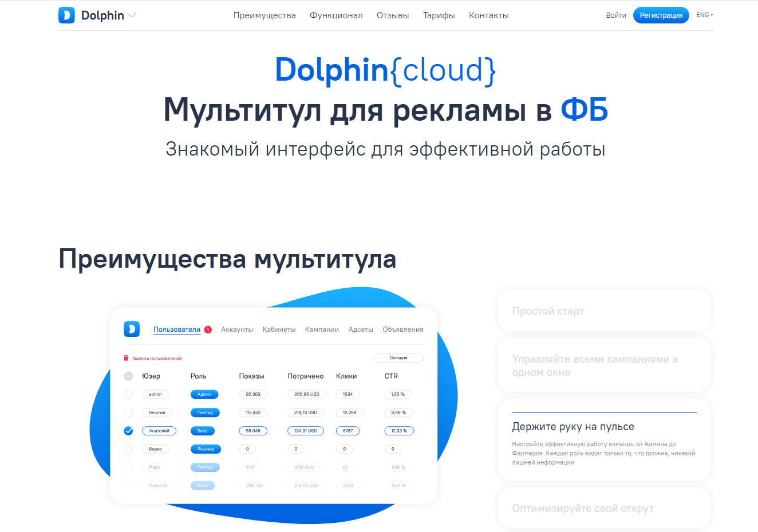Click the Клики column header
The image size is (758, 532).
346,376
